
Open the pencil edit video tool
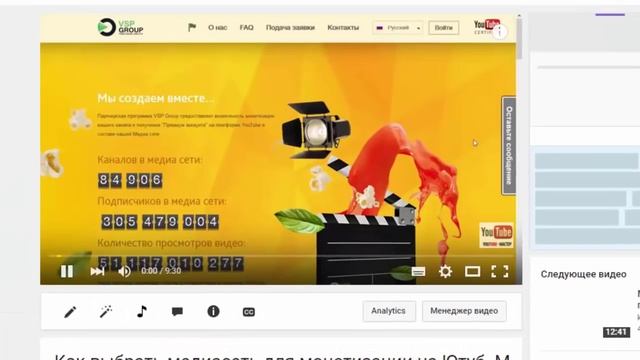pyautogui.click(x=70, y=312)
